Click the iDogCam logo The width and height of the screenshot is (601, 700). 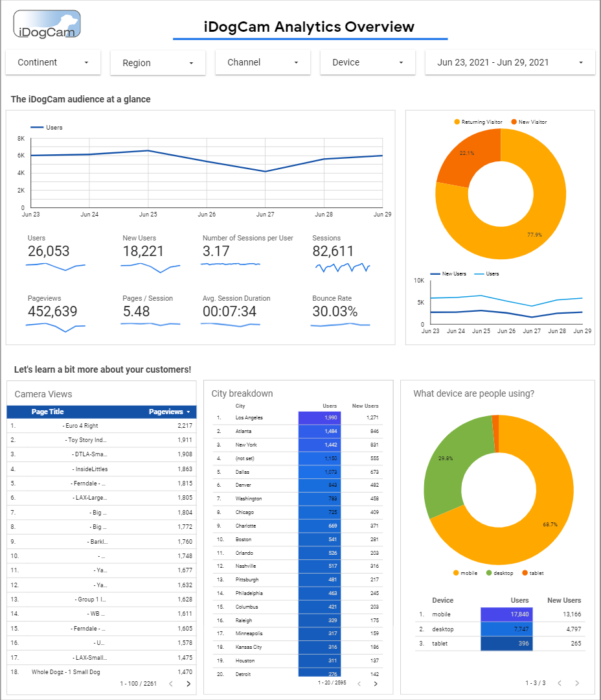tap(47, 25)
